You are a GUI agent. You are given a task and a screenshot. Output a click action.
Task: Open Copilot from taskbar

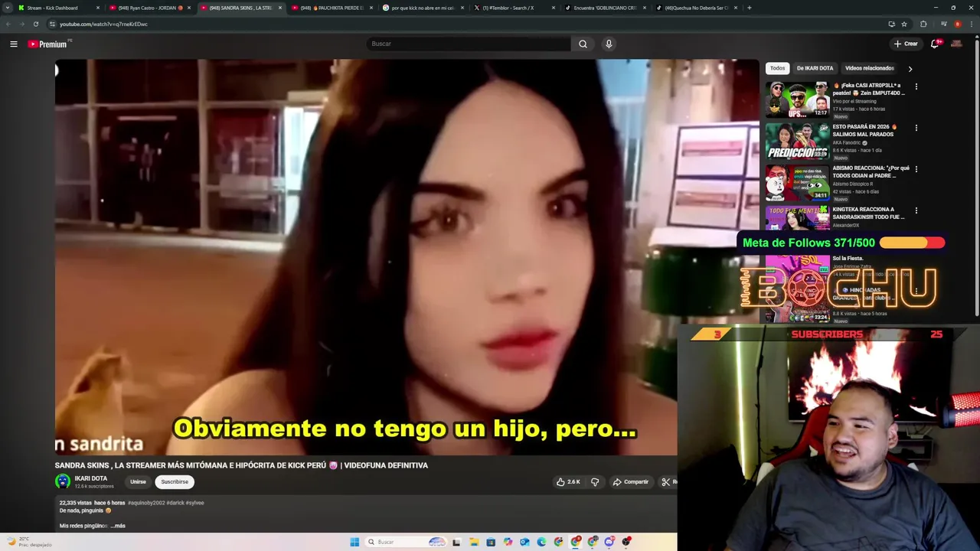coord(508,542)
